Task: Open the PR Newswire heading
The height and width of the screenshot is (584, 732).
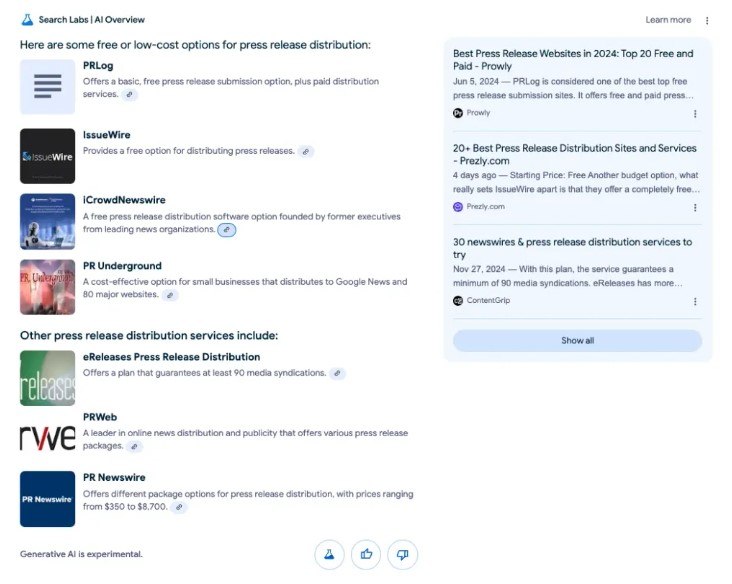Action: point(114,478)
